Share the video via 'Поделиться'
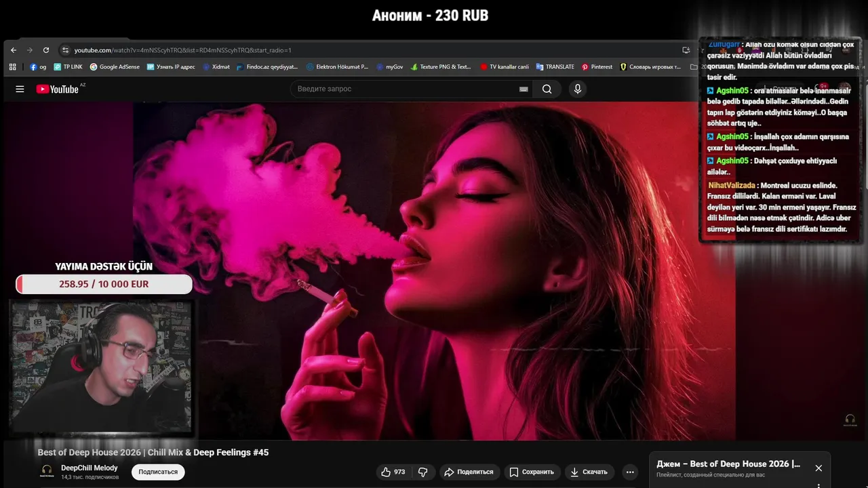 470,472
